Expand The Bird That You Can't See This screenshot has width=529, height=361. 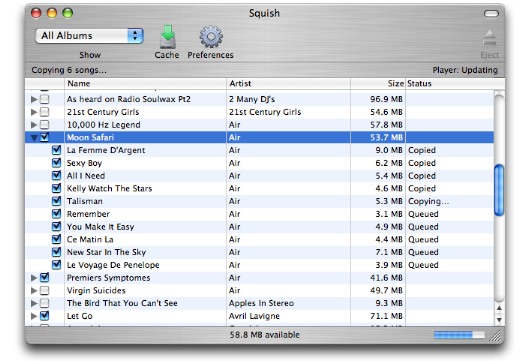point(34,303)
